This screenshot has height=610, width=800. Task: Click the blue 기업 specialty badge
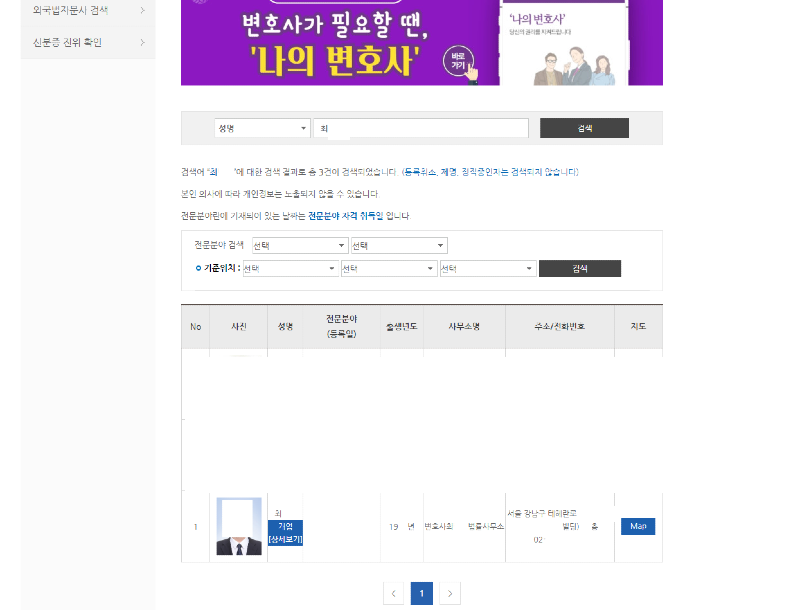tap(284, 525)
